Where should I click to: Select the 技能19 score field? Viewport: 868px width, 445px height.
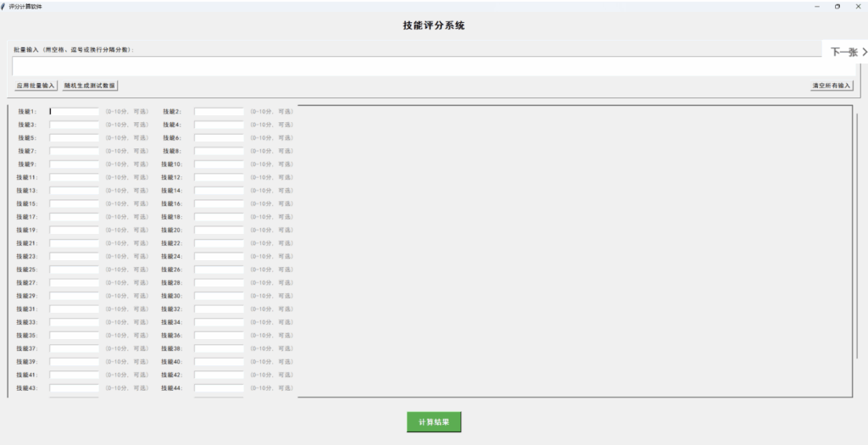(x=75, y=231)
